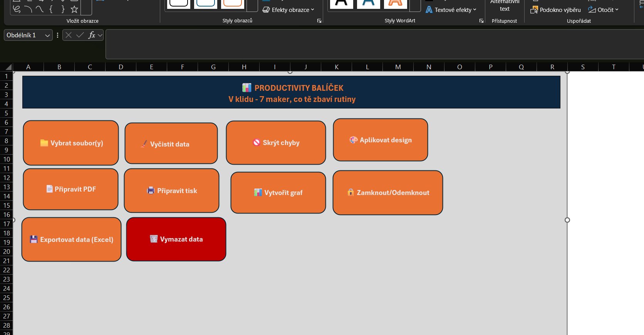The image size is (644, 335).
Task: Open Efekty obrazce dropdown
Action: click(288, 10)
